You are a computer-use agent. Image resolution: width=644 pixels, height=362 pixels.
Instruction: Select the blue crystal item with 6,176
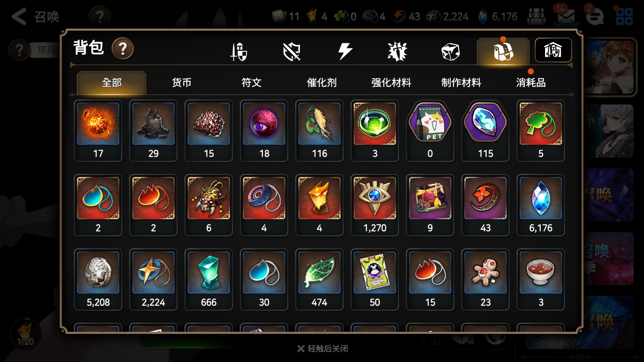pos(541,205)
